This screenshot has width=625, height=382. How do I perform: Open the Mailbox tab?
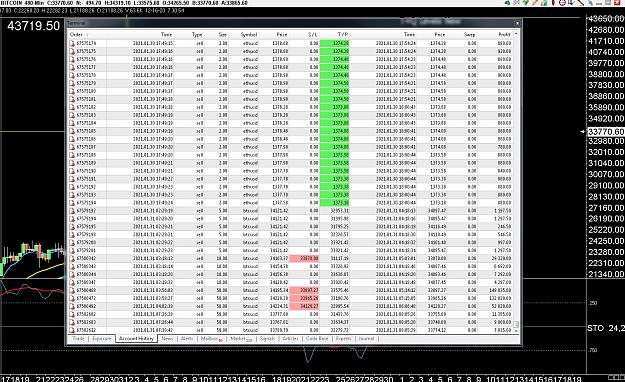(211, 339)
